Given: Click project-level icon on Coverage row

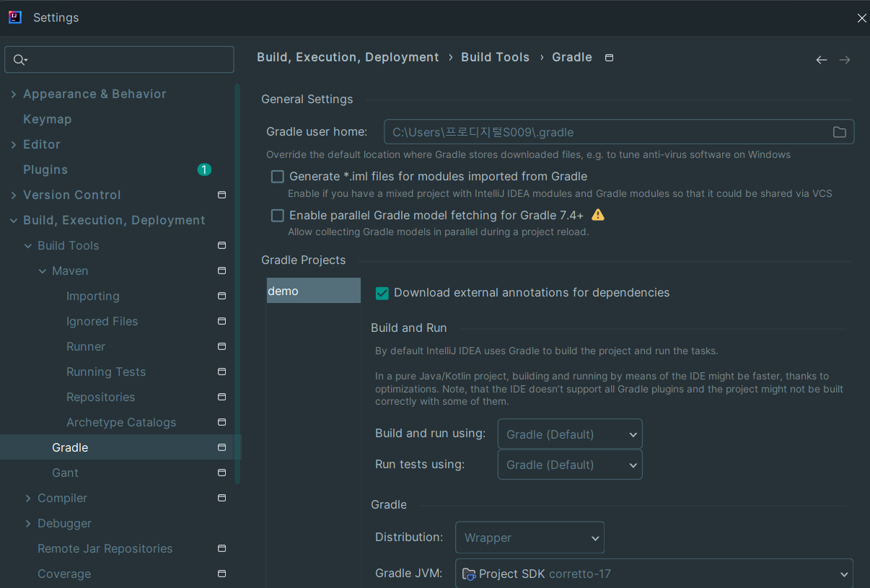Looking at the screenshot, I should 221,574.
